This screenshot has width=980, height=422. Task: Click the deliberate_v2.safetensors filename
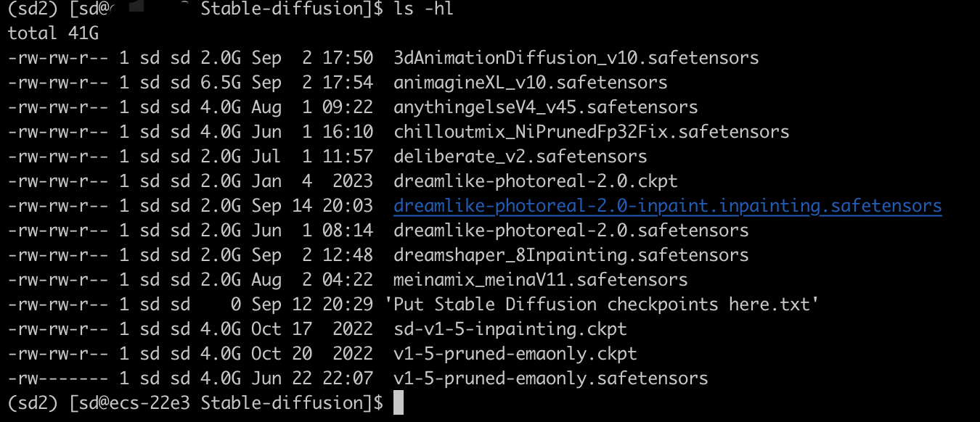[520, 157]
